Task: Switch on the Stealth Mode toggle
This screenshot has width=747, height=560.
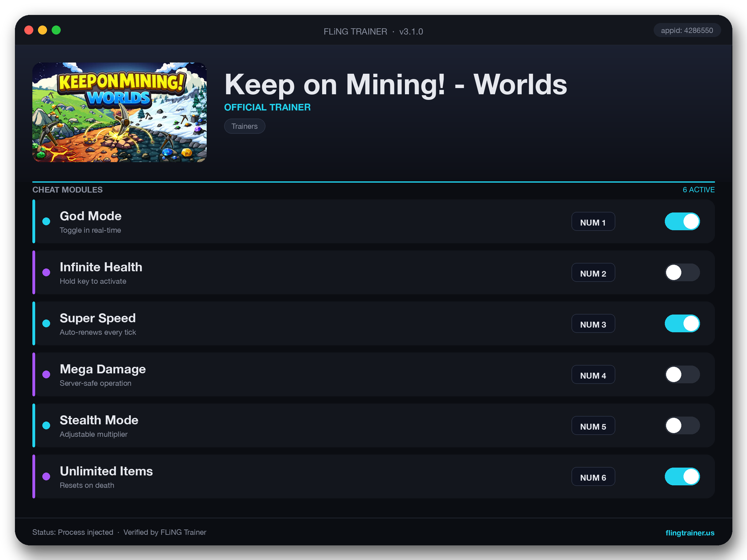Action: (x=682, y=425)
